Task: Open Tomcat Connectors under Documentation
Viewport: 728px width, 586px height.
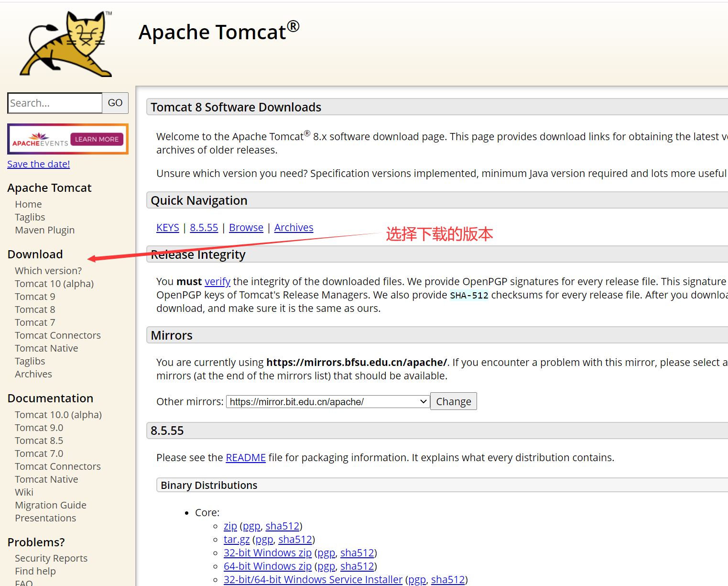Action: tap(58, 466)
